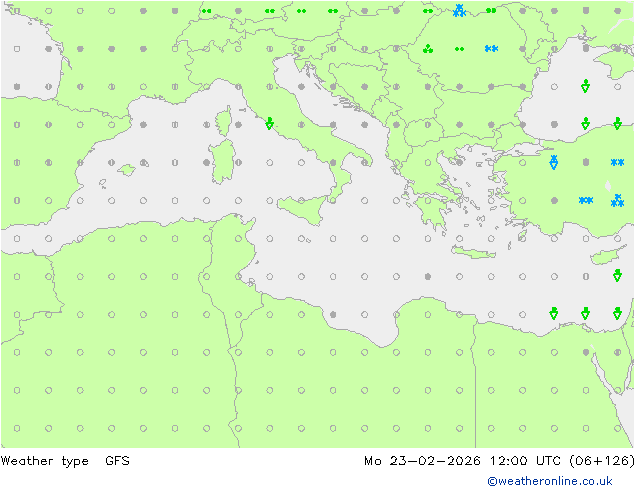Click the blue double-snowflake symbol in Romania

[491, 49]
